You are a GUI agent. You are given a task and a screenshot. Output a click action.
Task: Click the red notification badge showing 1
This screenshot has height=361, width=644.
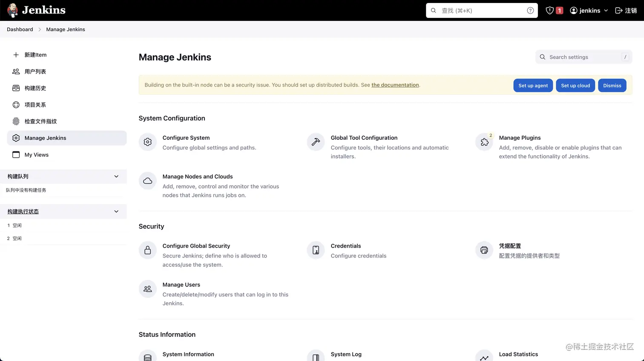tap(560, 11)
